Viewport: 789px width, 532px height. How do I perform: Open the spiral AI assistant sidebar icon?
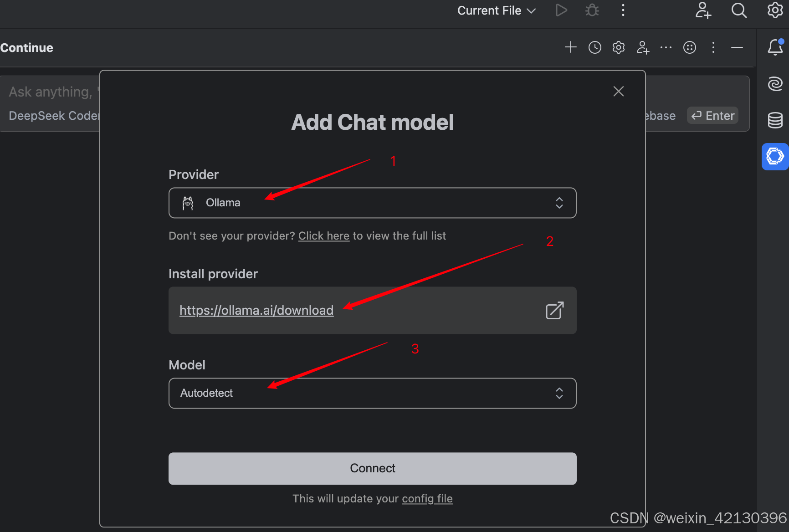tap(775, 83)
